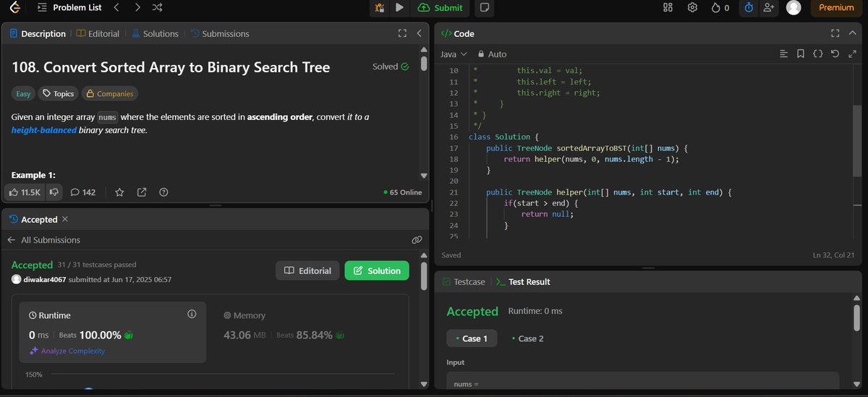This screenshot has width=868, height=397.
Task: Collapse the Code panel chevron
Action: (x=852, y=33)
